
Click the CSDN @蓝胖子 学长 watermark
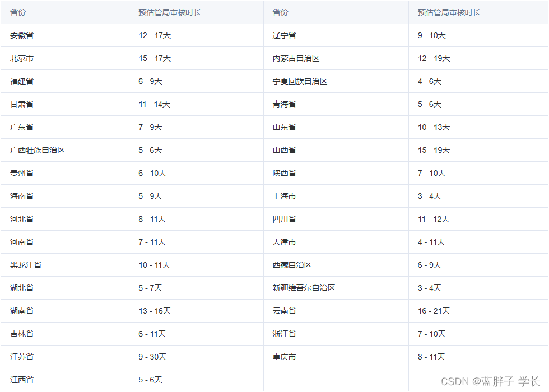[x=490, y=381]
